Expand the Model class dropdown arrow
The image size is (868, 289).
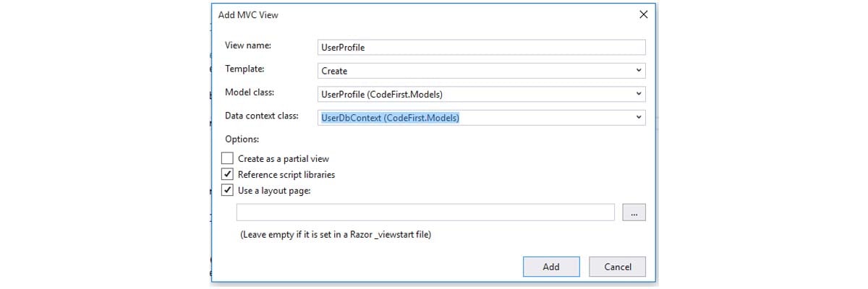point(638,94)
